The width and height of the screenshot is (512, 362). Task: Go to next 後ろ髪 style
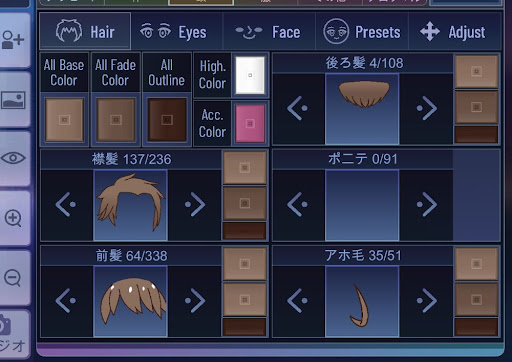tap(427, 108)
